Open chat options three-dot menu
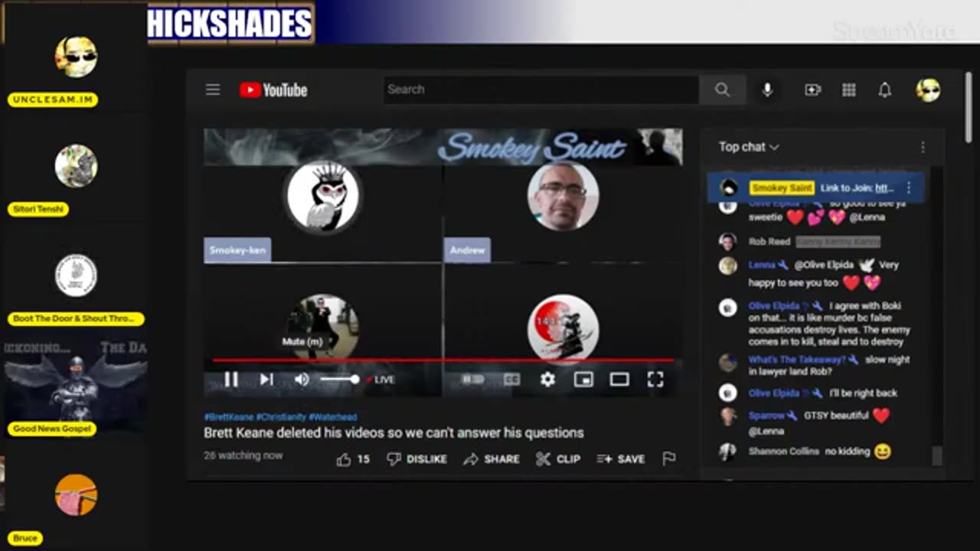Screen dimensions: 980x551 click(923, 147)
